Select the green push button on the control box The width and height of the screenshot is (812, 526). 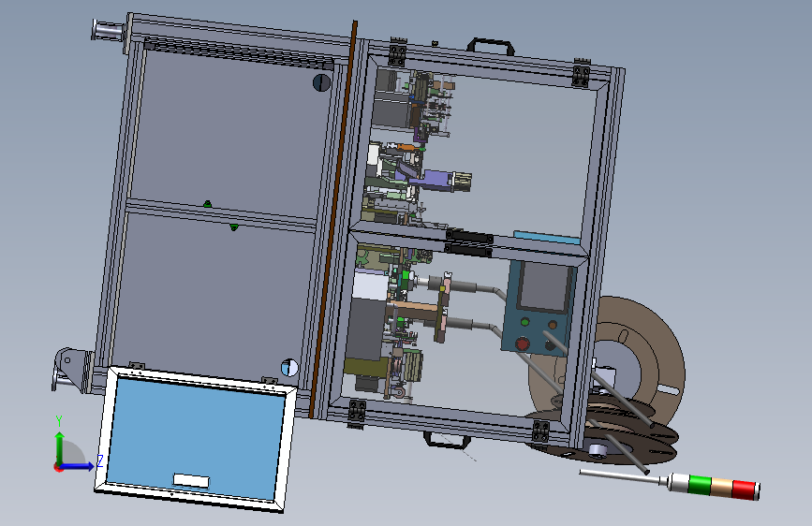pos(524,322)
